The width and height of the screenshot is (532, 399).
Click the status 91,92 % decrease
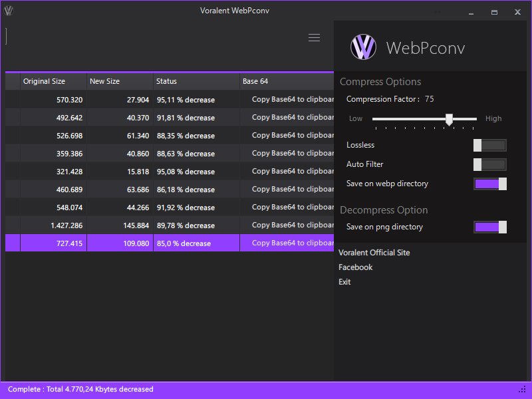[x=186, y=207]
